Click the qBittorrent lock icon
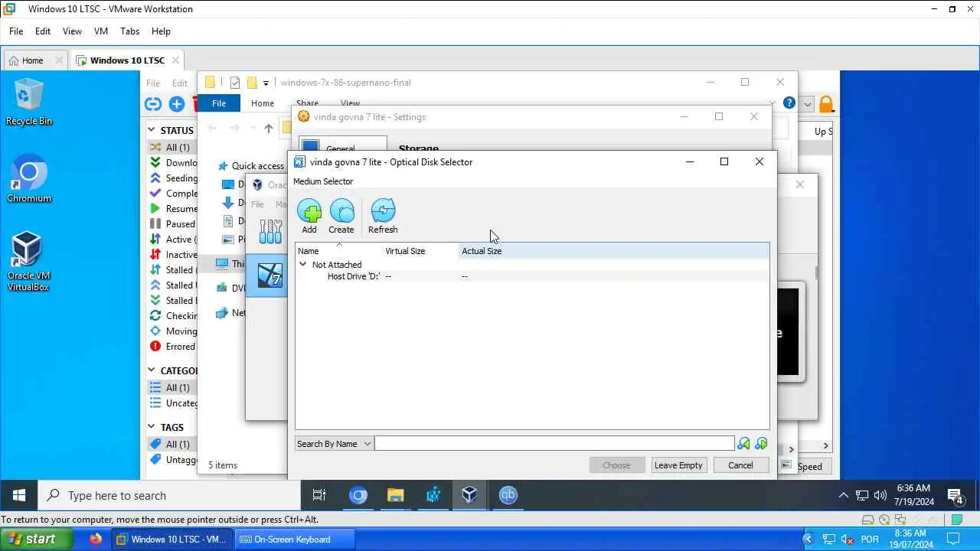This screenshot has height=551, width=980. click(825, 104)
